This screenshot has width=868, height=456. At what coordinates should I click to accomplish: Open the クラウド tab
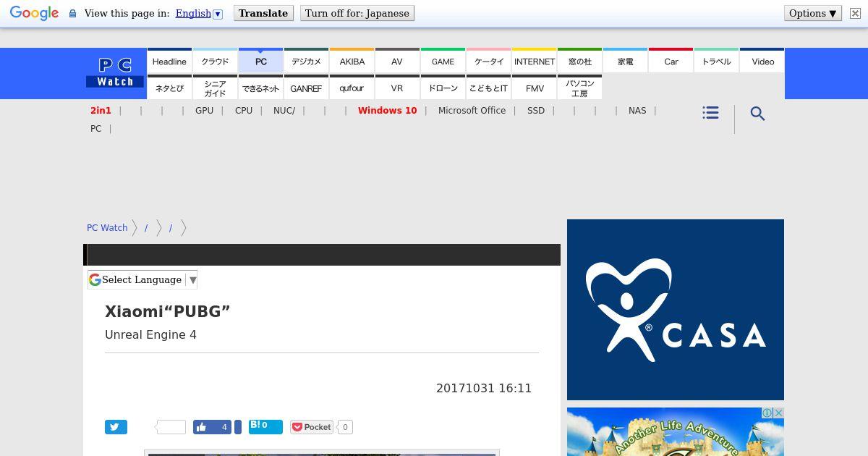(x=215, y=61)
